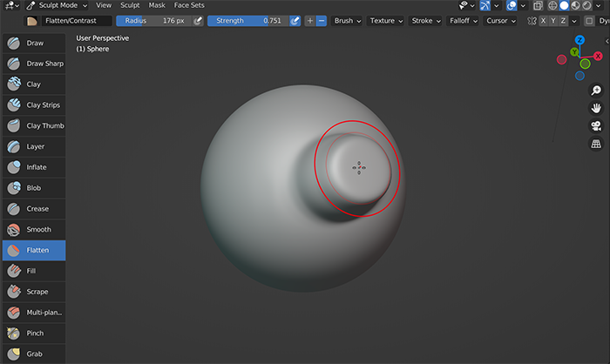
Task: Open the shading options dropdown arrow
Action: click(x=599, y=6)
